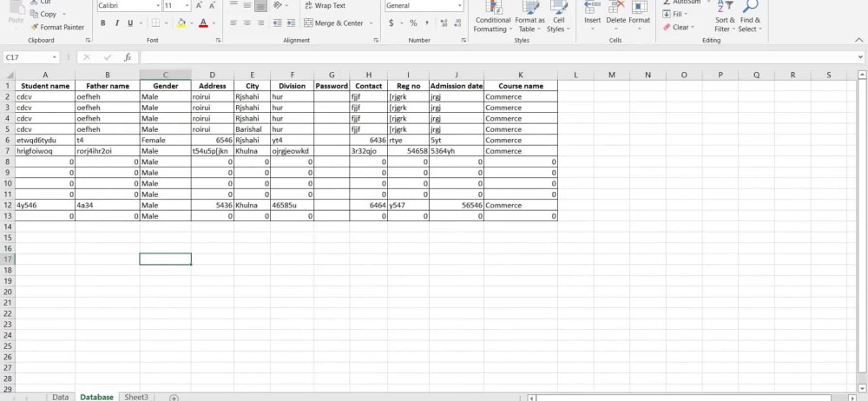Open the Fill options
The image size is (868, 401).
(x=675, y=15)
